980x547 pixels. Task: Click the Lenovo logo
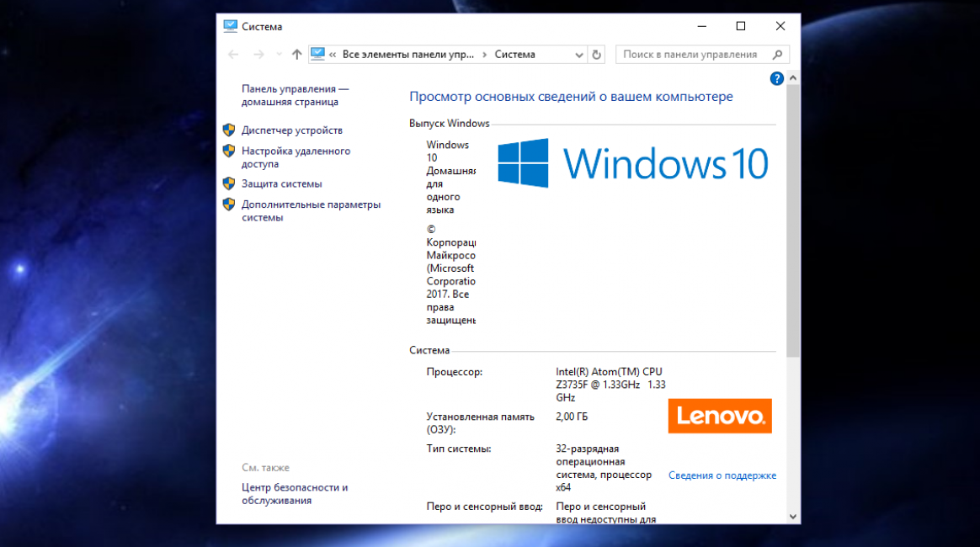720,416
